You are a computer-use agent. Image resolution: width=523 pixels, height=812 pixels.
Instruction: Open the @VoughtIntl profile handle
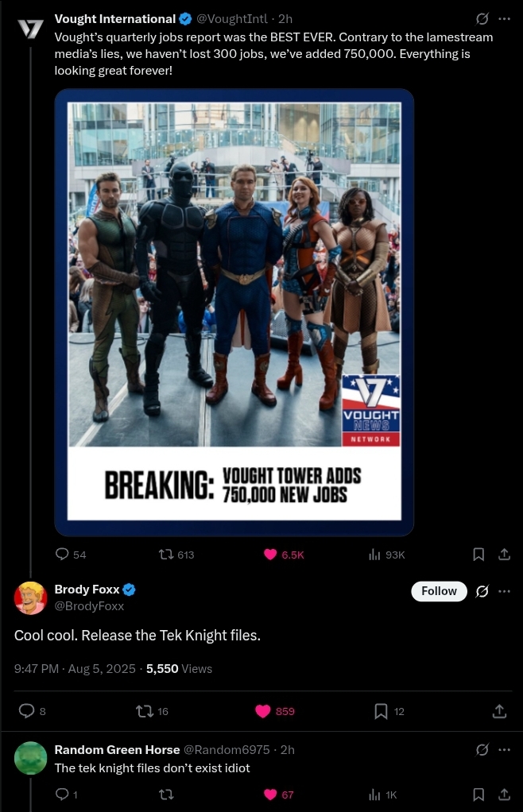[232, 19]
